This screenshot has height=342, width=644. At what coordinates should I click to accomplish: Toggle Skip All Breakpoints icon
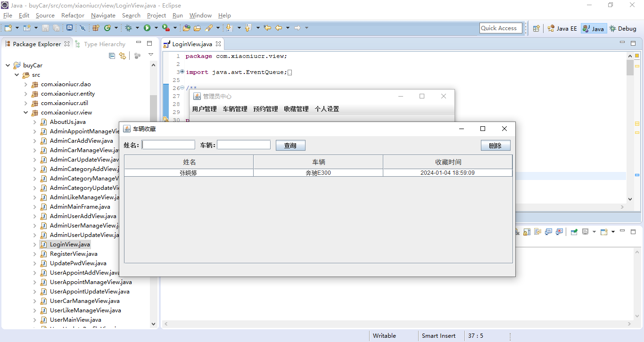83,28
